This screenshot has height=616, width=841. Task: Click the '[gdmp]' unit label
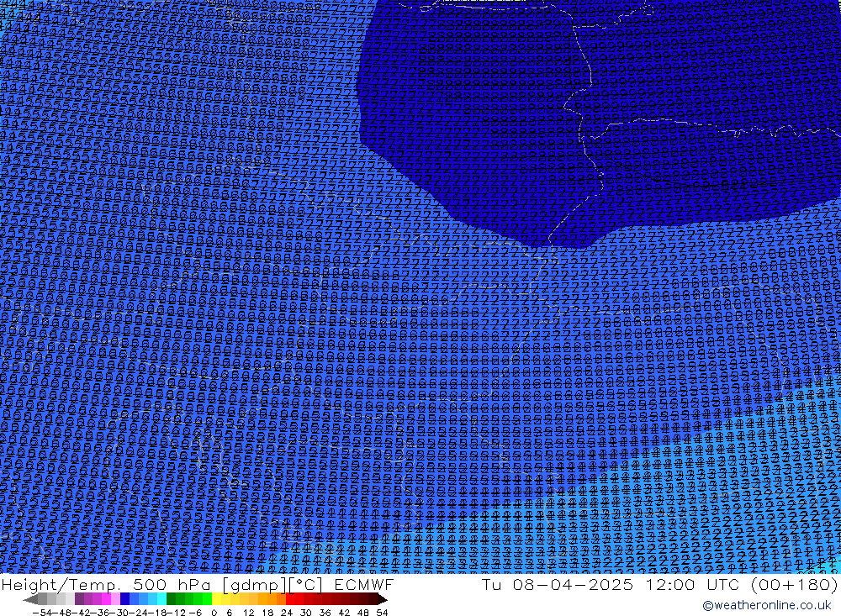(256, 585)
